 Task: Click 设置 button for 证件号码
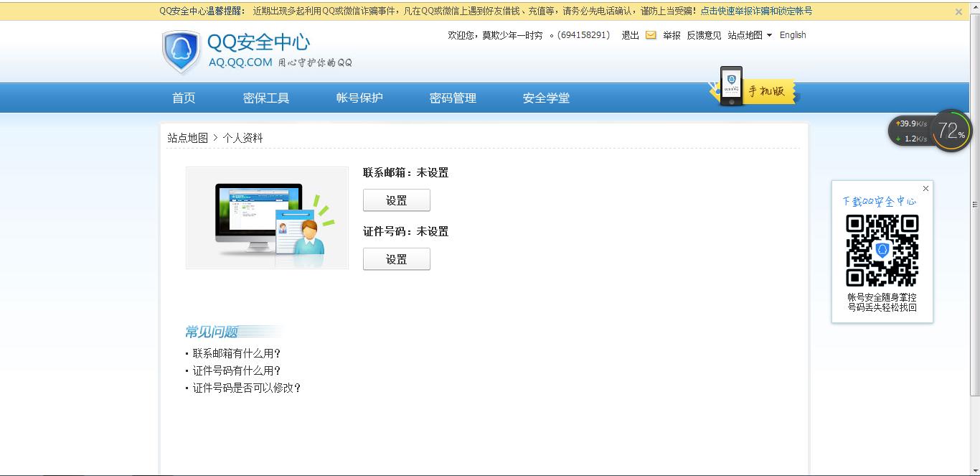click(397, 259)
